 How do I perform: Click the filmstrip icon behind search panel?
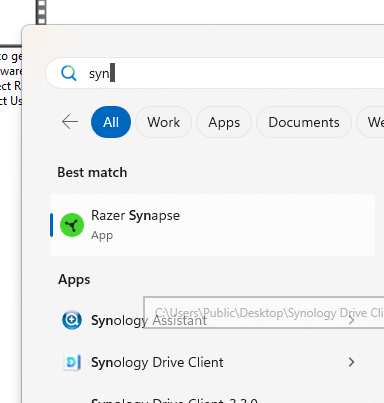(x=41, y=12)
